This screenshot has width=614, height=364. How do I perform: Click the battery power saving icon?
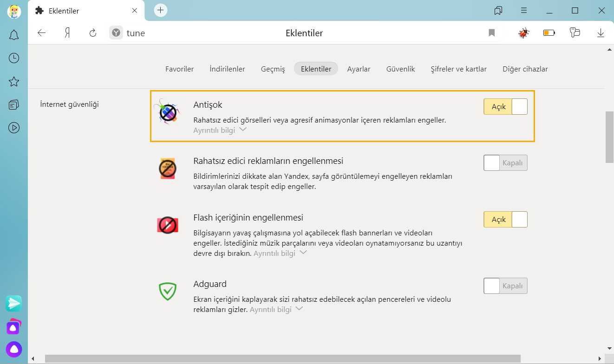549,33
